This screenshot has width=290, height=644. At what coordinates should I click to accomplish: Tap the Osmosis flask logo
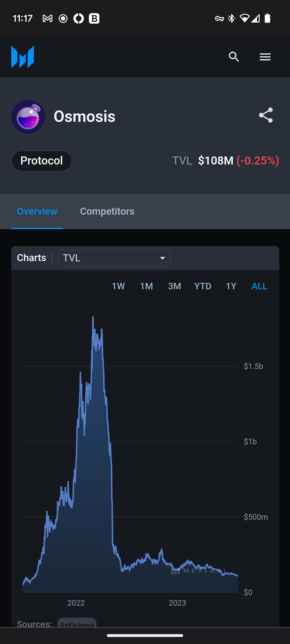28,117
